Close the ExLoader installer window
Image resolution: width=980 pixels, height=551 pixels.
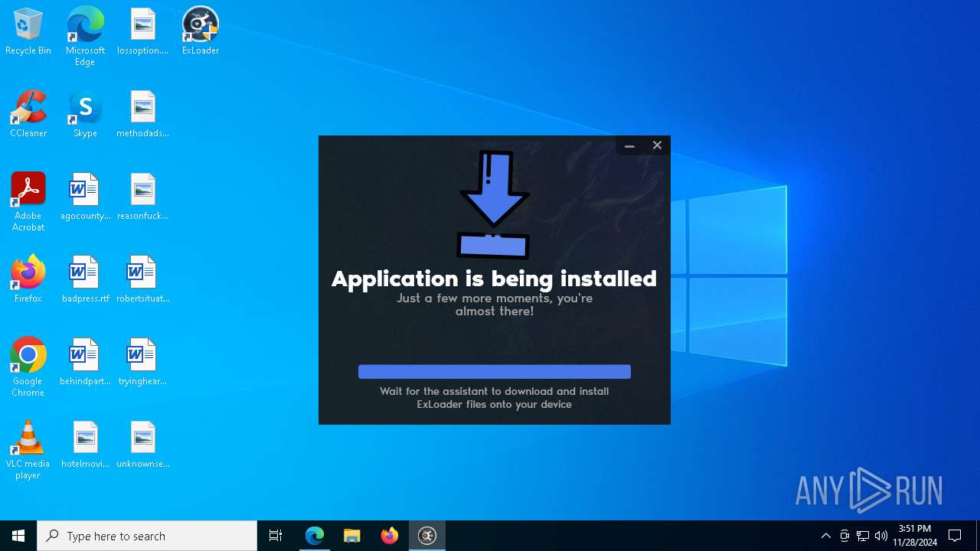[657, 145]
